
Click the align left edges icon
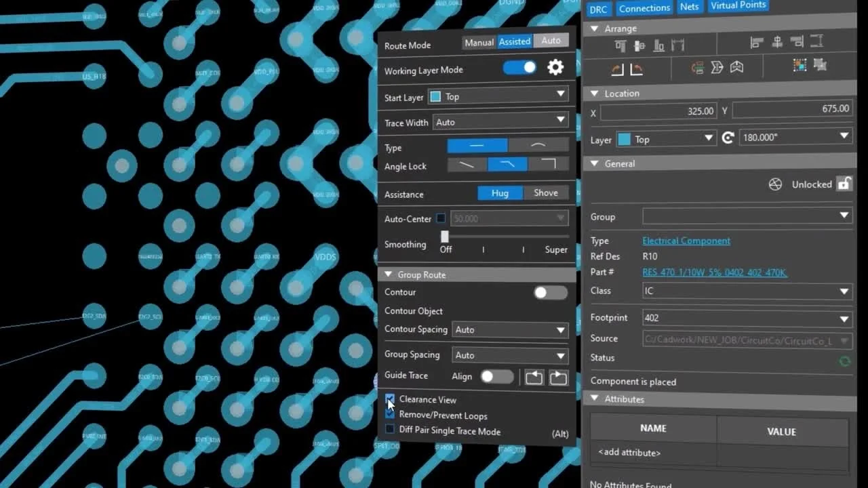pyautogui.click(x=757, y=43)
